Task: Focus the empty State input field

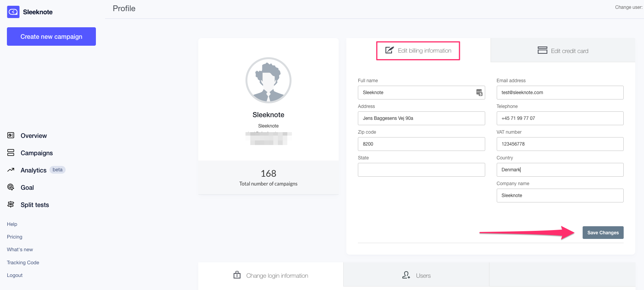Action: pos(421,170)
